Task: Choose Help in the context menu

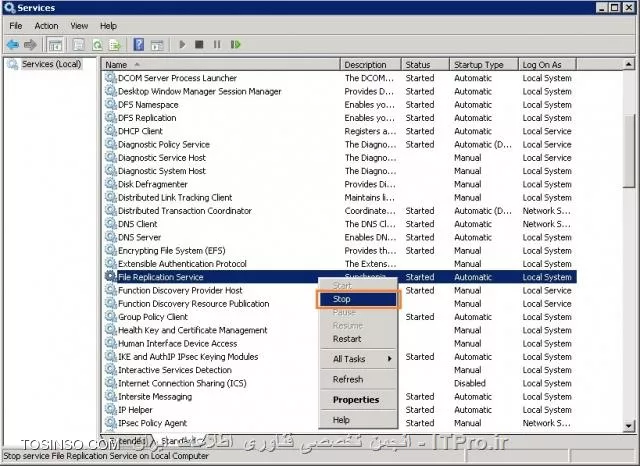Action: [358, 420]
